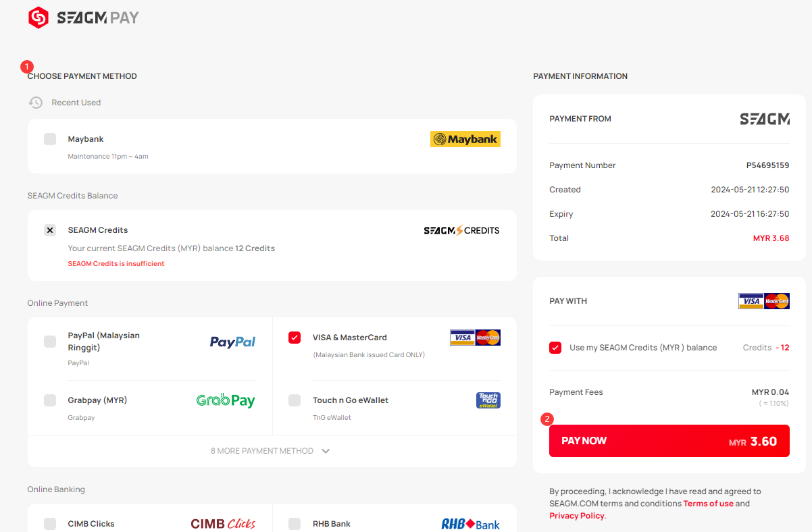Click the Visa MasterCard icon in Pay With
The width and height of the screenshot is (812, 532).
[764, 301]
